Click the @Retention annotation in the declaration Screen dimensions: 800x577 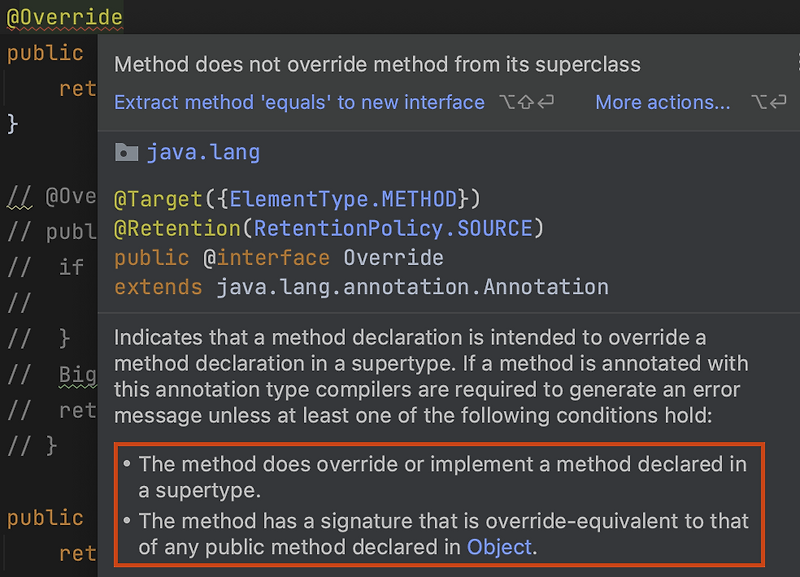point(177,228)
